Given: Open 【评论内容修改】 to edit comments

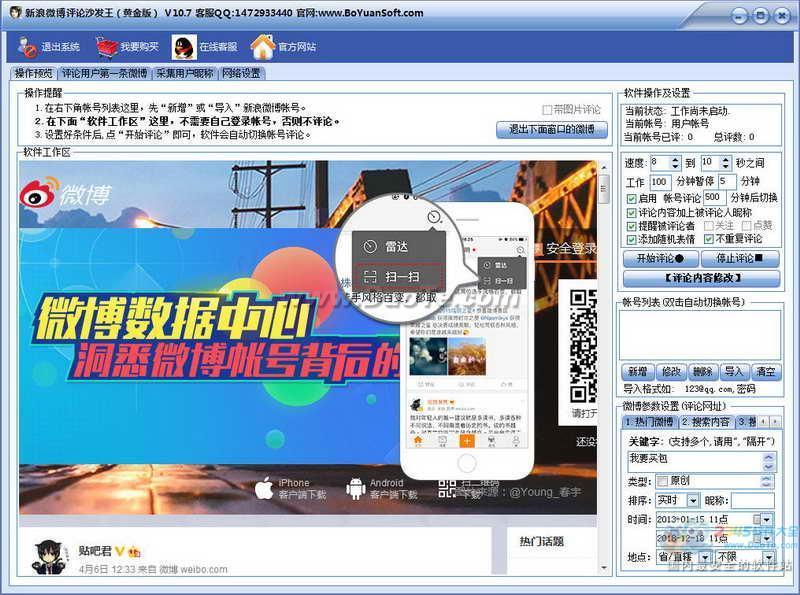Looking at the screenshot, I should 702,278.
